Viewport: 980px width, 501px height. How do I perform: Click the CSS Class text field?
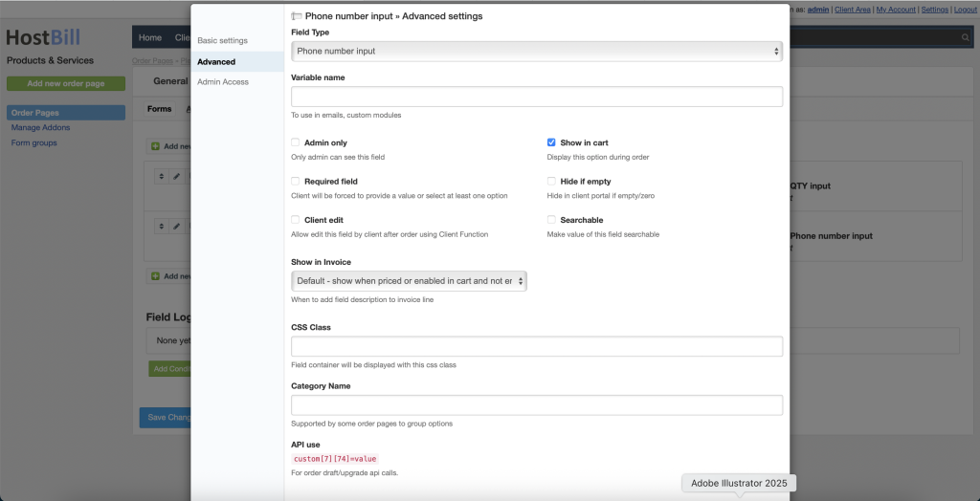536,346
